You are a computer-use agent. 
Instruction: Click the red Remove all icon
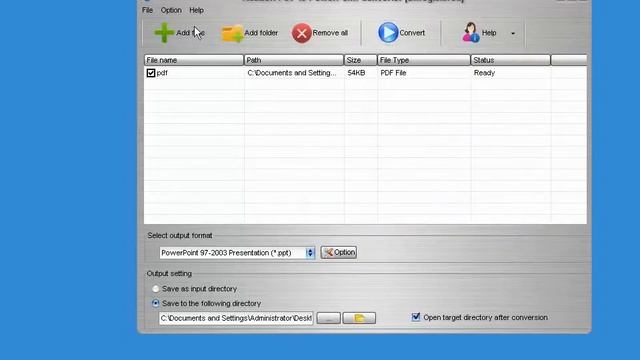302,33
